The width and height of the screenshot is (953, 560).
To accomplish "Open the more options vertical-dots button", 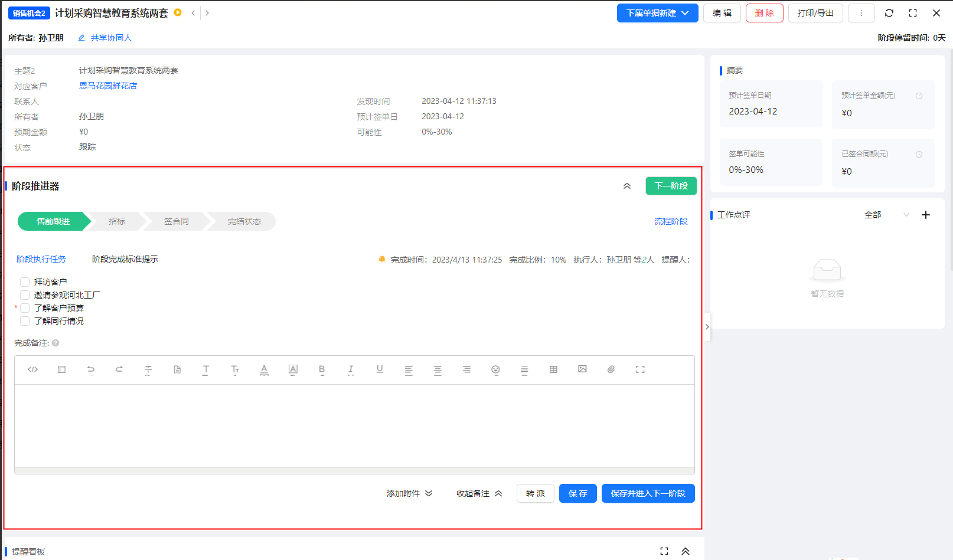I will click(x=861, y=13).
